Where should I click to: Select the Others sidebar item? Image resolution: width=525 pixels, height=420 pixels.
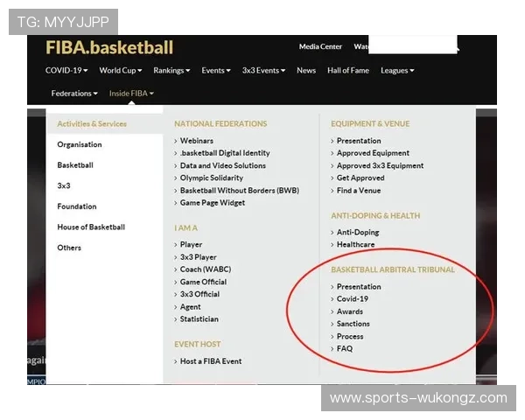click(69, 248)
